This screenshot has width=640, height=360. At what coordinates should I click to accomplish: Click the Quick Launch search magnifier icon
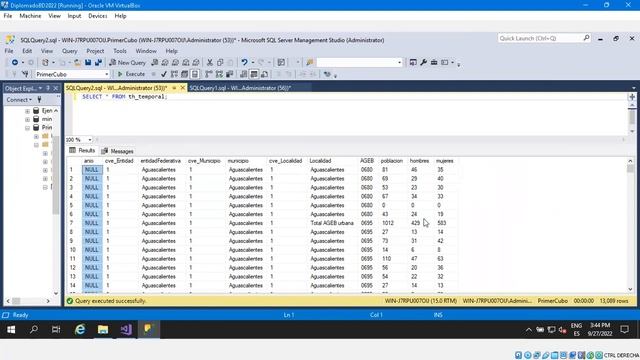(x=586, y=38)
